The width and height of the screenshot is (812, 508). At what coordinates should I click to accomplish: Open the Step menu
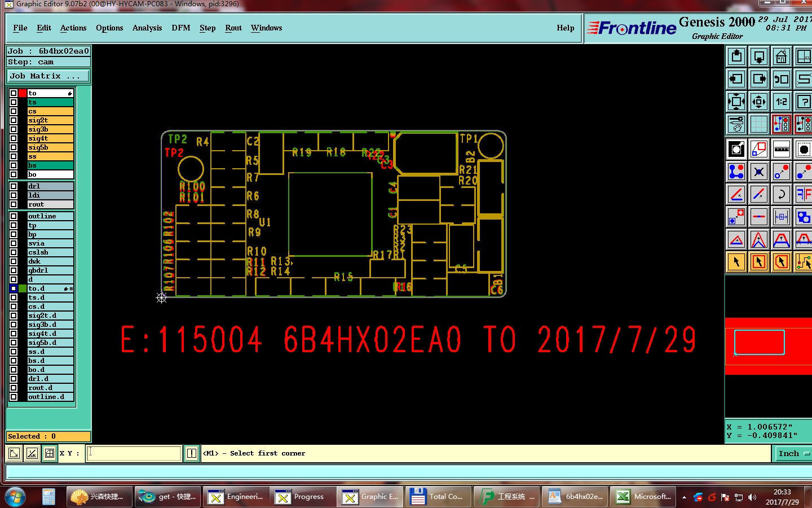(x=208, y=28)
